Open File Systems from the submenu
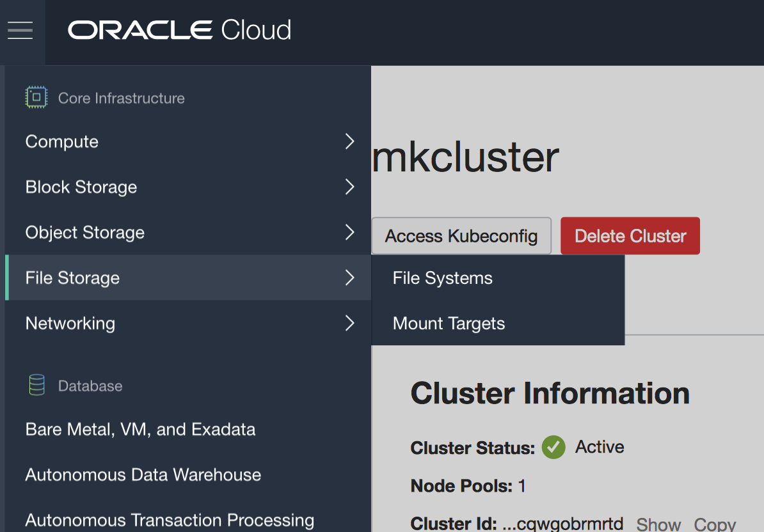This screenshot has width=764, height=532. pos(443,278)
